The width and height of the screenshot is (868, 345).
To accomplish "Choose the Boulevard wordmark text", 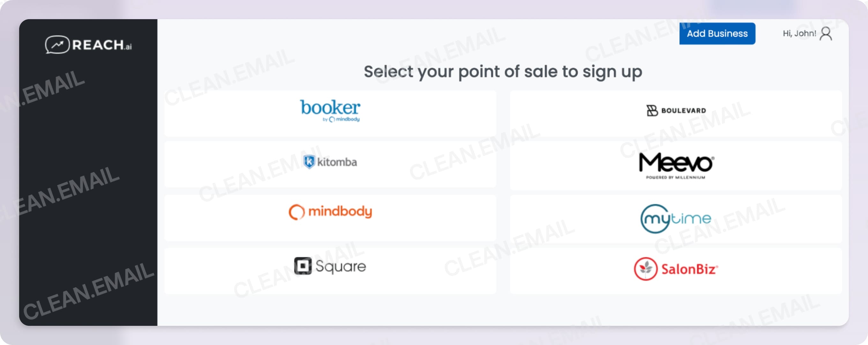I will point(683,111).
